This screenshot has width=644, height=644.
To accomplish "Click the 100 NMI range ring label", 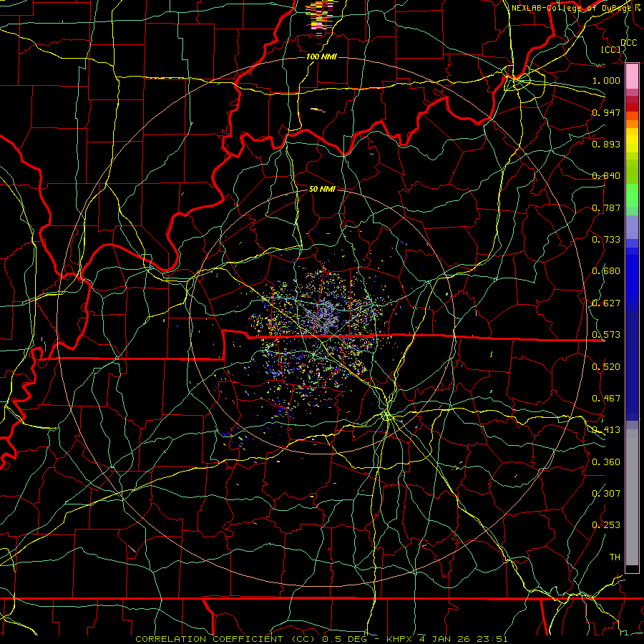I will click(321, 57).
